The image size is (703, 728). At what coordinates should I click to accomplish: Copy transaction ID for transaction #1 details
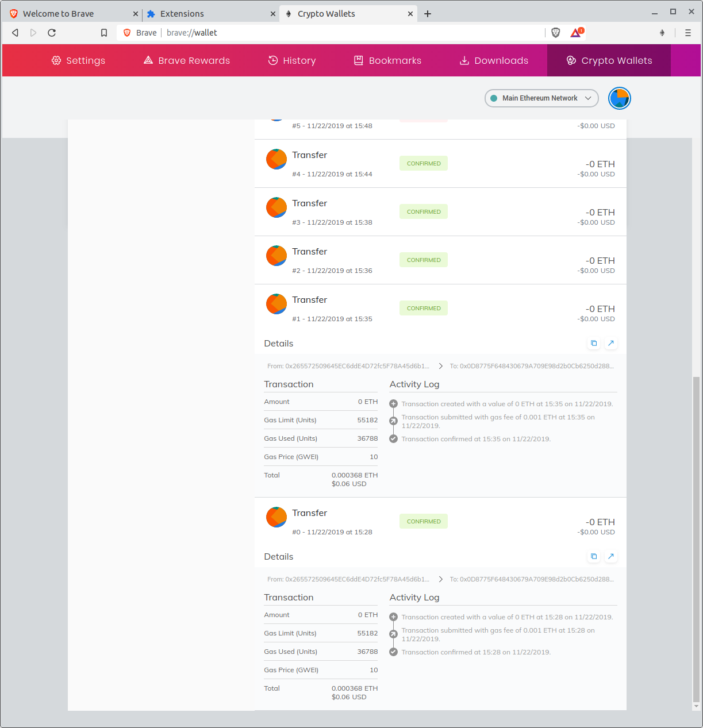[x=594, y=343]
